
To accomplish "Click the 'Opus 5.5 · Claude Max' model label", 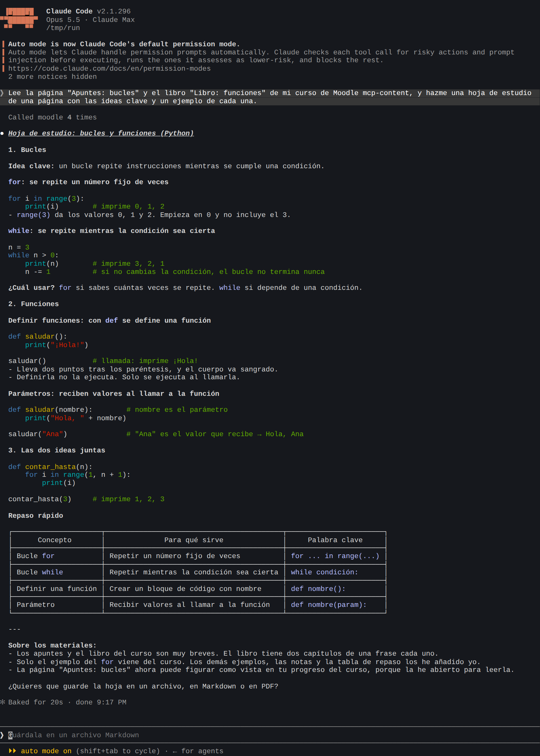I will (x=90, y=20).
